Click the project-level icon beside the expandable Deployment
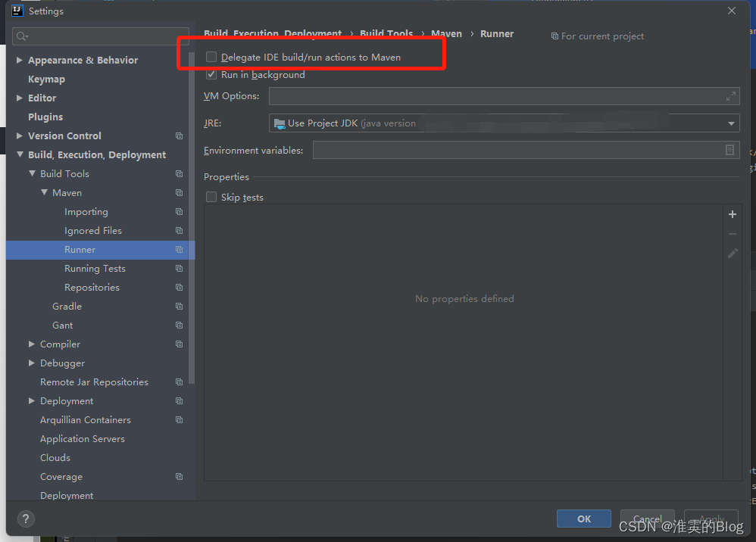 [179, 401]
